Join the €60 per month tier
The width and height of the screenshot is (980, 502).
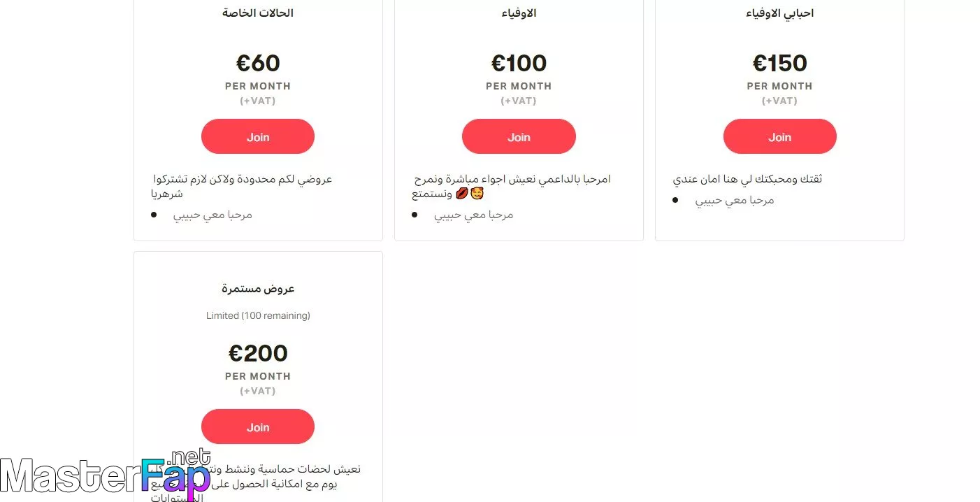click(258, 136)
